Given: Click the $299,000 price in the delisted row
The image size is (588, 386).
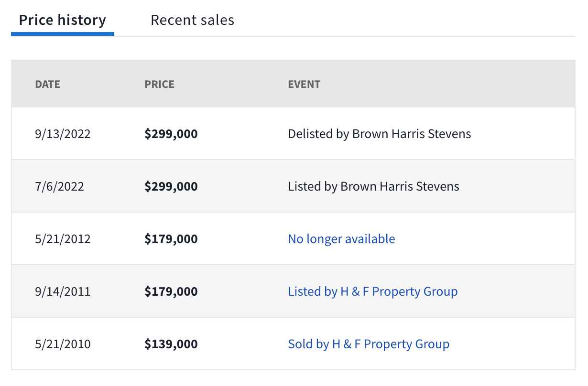Looking at the screenshot, I should (x=171, y=134).
